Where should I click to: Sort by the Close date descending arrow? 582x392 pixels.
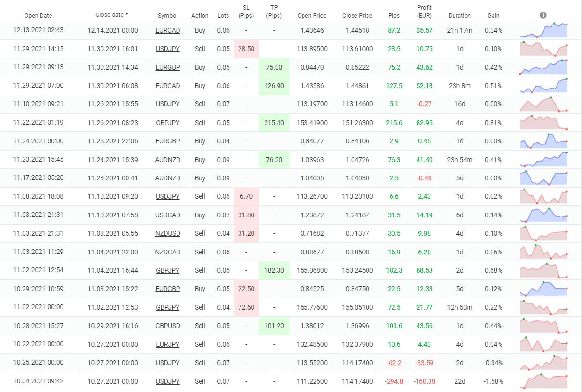tap(127, 14)
